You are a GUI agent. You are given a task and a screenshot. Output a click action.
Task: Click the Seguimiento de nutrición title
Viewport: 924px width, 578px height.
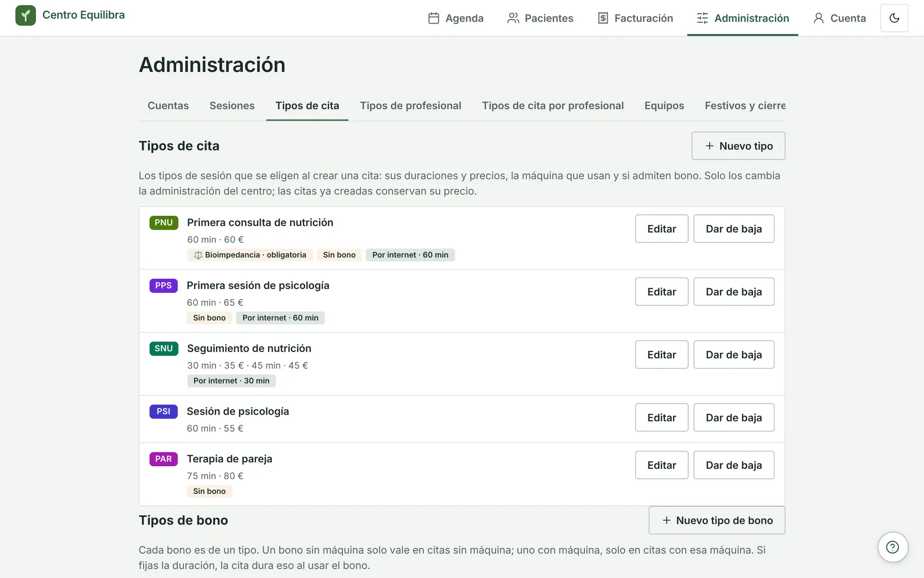[249, 348]
